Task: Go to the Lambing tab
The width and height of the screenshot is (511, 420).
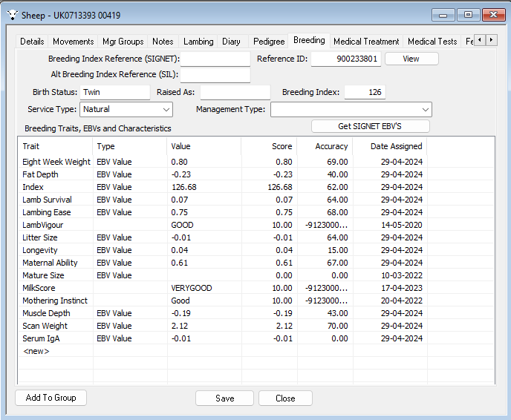Action: pyautogui.click(x=198, y=42)
